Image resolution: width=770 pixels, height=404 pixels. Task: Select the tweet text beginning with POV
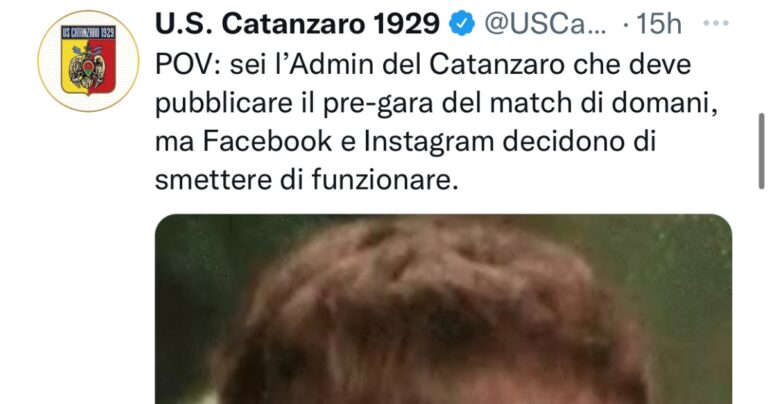[x=437, y=122]
